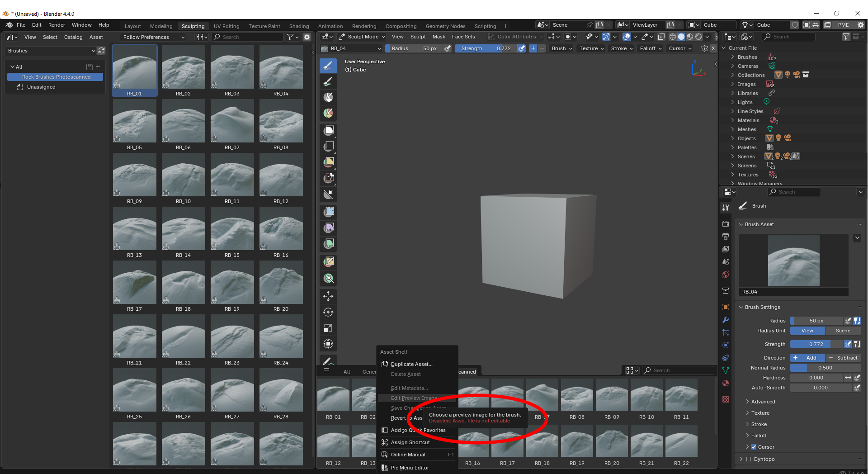The height and width of the screenshot is (474, 868).
Task: Open the Modifiers wrench properties tab
Action: pyautogui.click(x=726, y=320)
